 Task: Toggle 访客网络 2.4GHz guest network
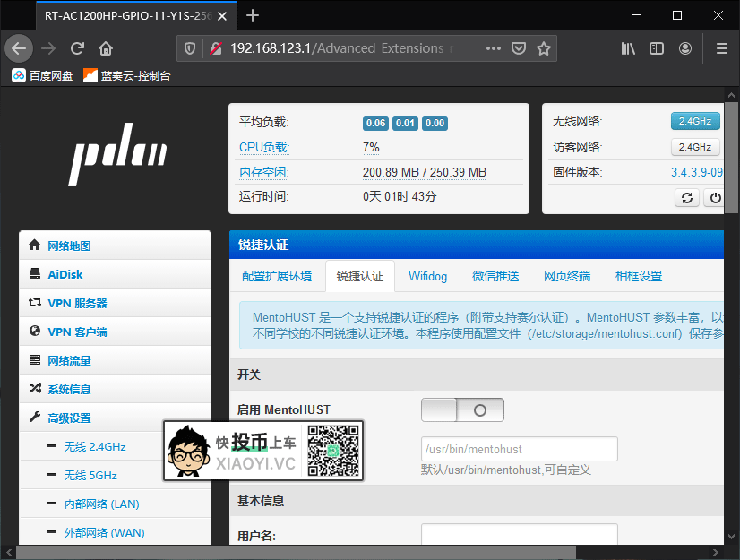click(x=695, y=146)
